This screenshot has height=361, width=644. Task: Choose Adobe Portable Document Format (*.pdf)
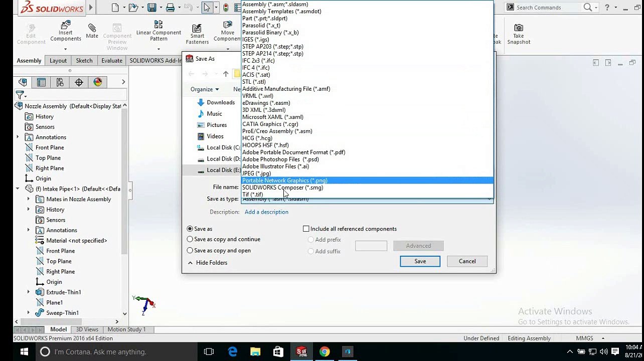(368, 152)
